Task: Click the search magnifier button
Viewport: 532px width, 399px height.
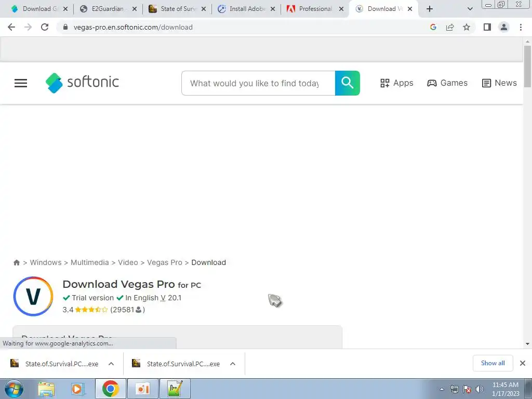Action: pos(347,83)
